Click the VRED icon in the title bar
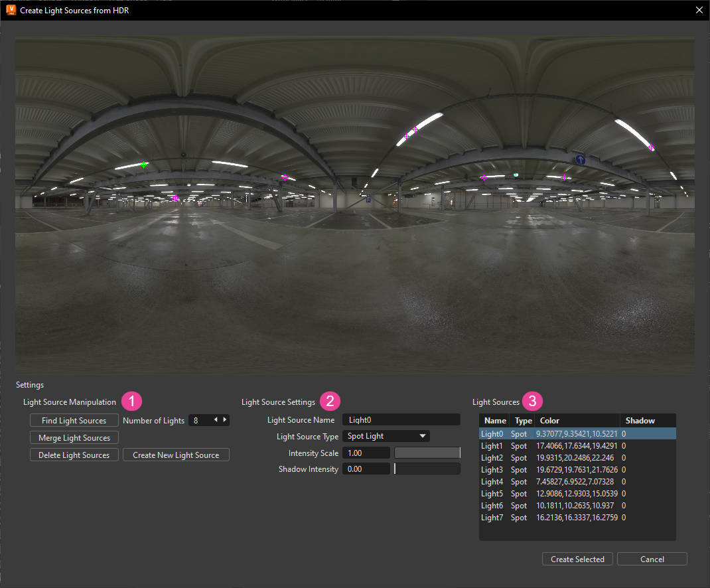 tap(11, 10)
